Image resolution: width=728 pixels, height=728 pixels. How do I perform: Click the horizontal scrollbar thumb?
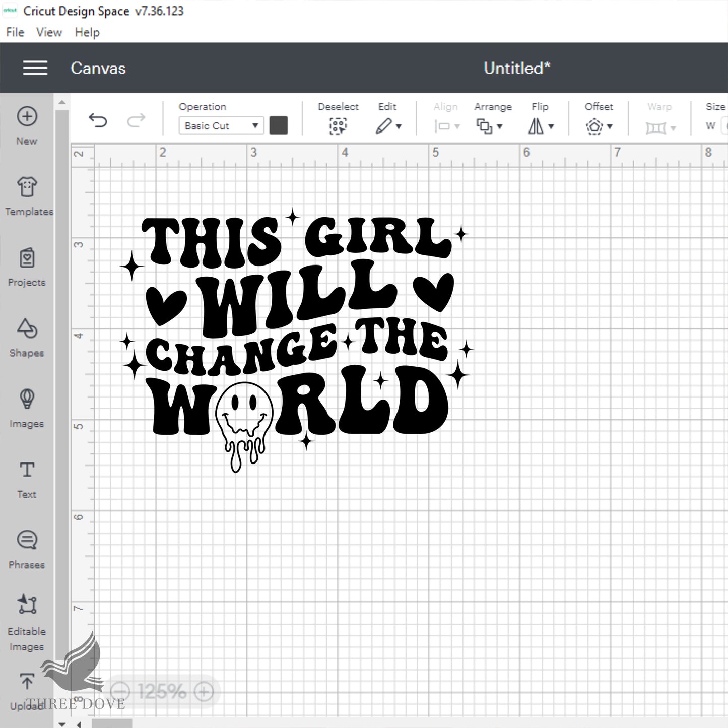pyautogui.click(x=112, y=723)
